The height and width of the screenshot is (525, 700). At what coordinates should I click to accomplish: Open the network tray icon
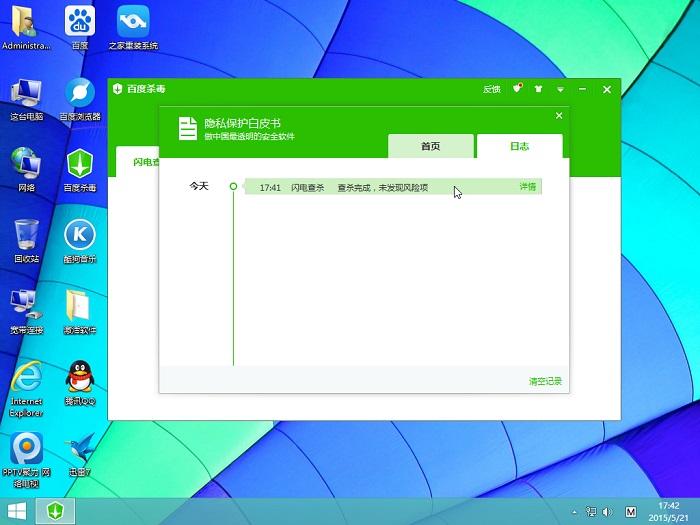(x=591, y=512)
